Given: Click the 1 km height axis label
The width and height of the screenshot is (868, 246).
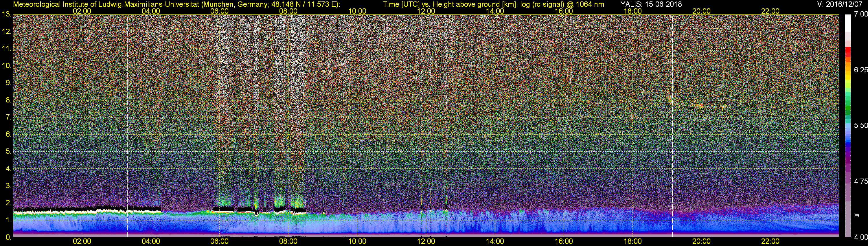Looking at the screenshot, I should (8, 220).
